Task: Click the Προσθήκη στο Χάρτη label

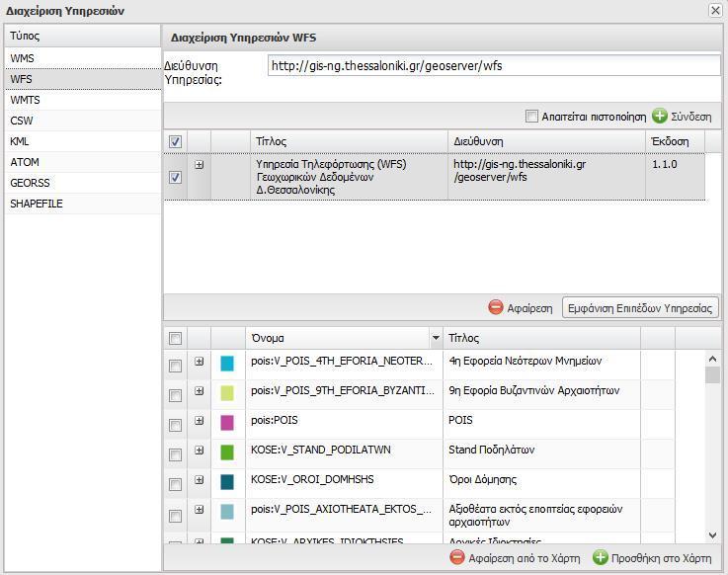Action: 661,558
